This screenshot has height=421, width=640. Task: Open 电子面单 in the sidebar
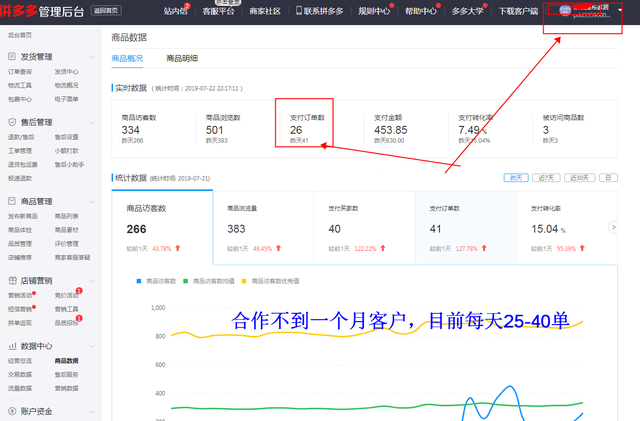(x=67, y=99)
